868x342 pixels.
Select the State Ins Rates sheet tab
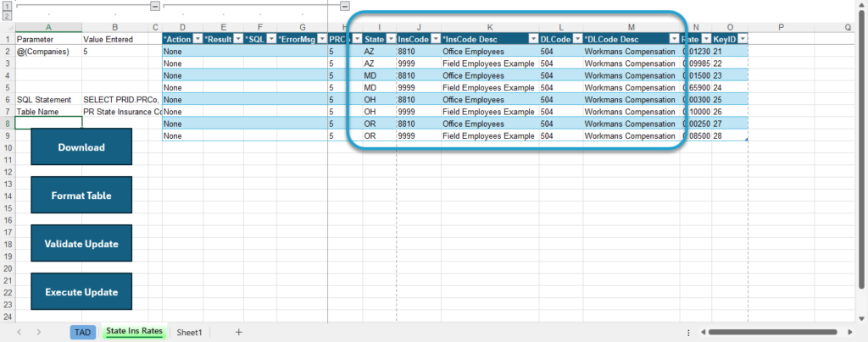(x=135, y=332)
